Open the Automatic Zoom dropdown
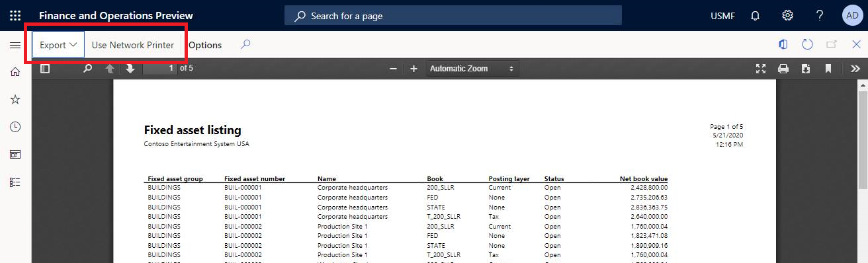Viewport: 868px width, 263px height. pyautogui.click(x=472, y=68)
